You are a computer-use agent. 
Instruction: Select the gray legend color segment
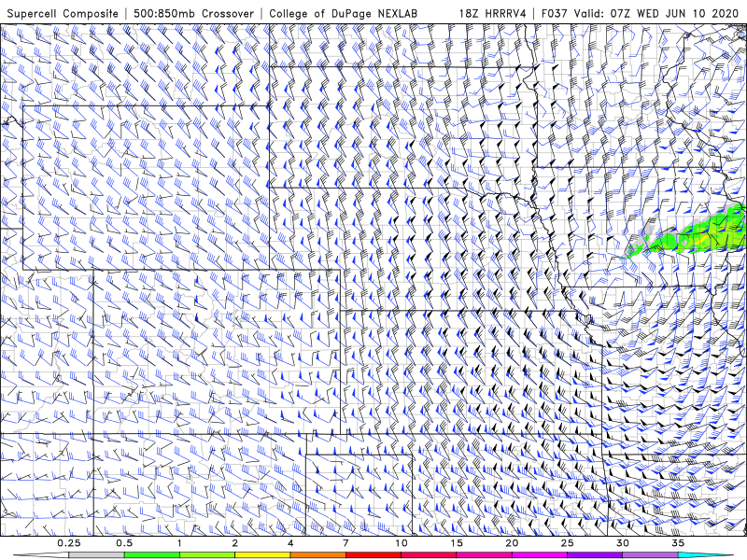point(97,555)
